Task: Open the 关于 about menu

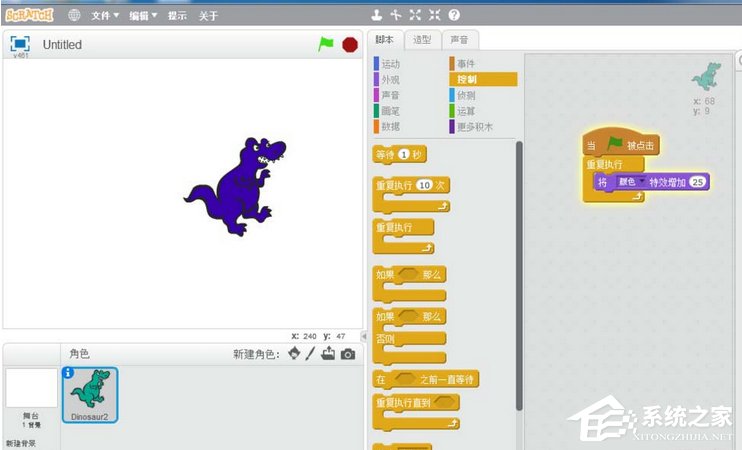Action: click(208, 16)
